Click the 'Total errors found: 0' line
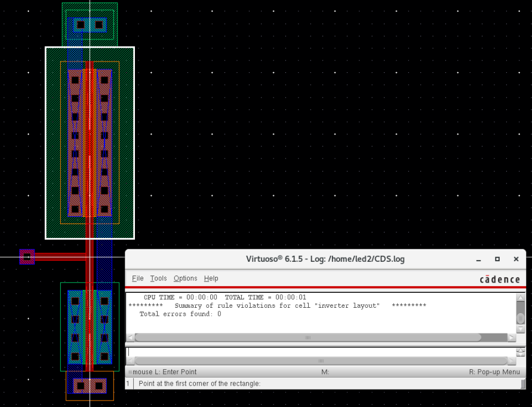 [180, 314]
